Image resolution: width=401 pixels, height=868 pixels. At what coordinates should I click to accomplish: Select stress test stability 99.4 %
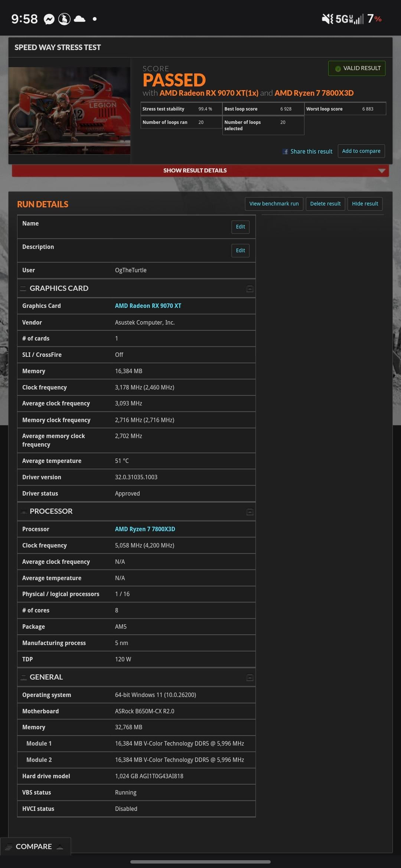coord(205,109)
